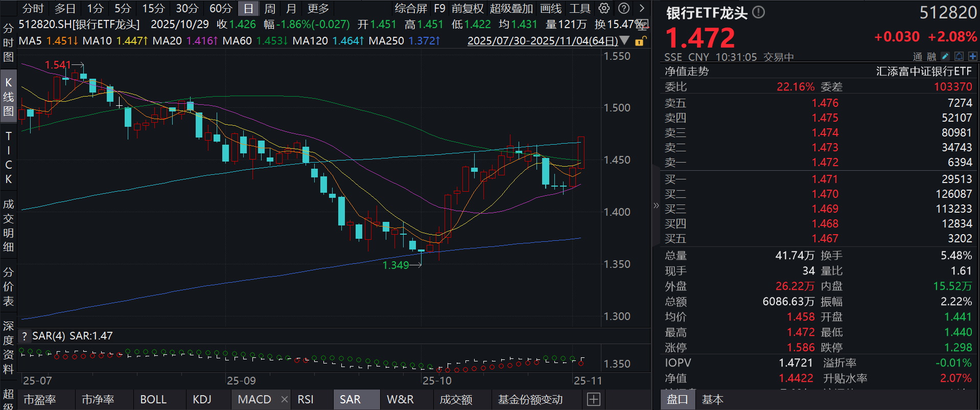The image size is (980, 410).
Task: Open the 基本 tab in quote panel
Action: click(712, 399)
